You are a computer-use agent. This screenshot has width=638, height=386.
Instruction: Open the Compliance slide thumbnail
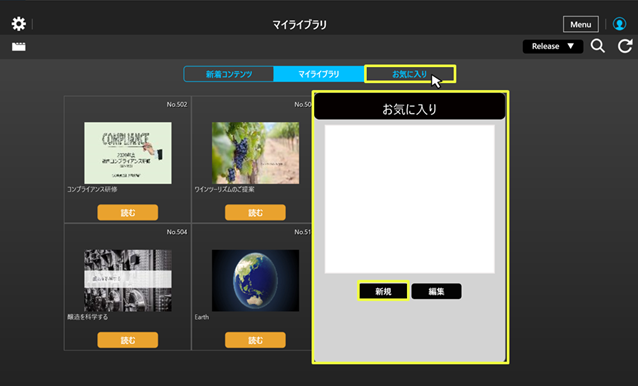[x=128, y=153]
